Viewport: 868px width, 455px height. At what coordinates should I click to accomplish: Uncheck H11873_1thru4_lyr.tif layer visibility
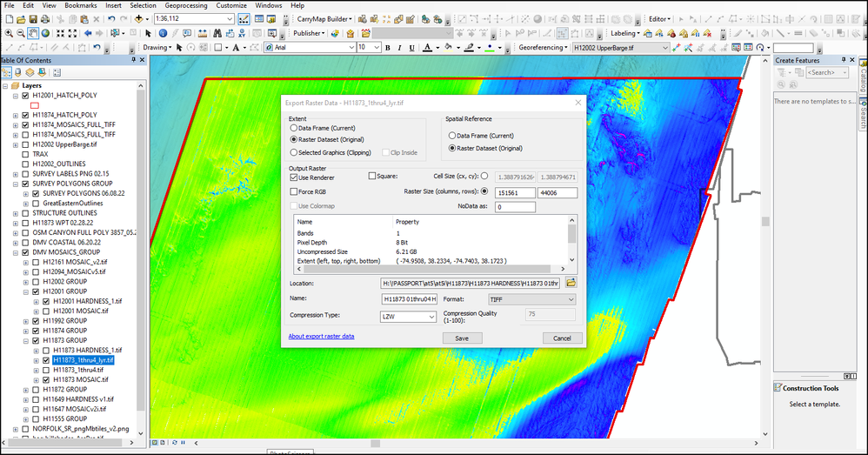click(46, 360)
